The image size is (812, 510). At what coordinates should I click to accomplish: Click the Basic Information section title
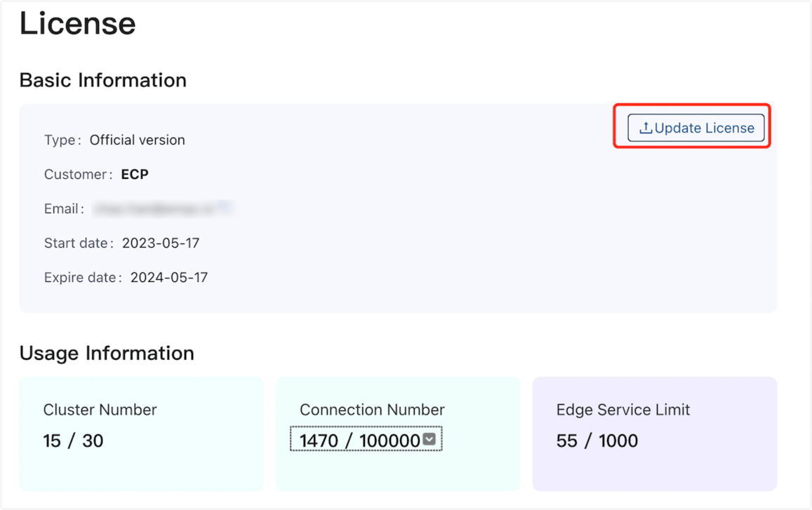tap(102, 80)
